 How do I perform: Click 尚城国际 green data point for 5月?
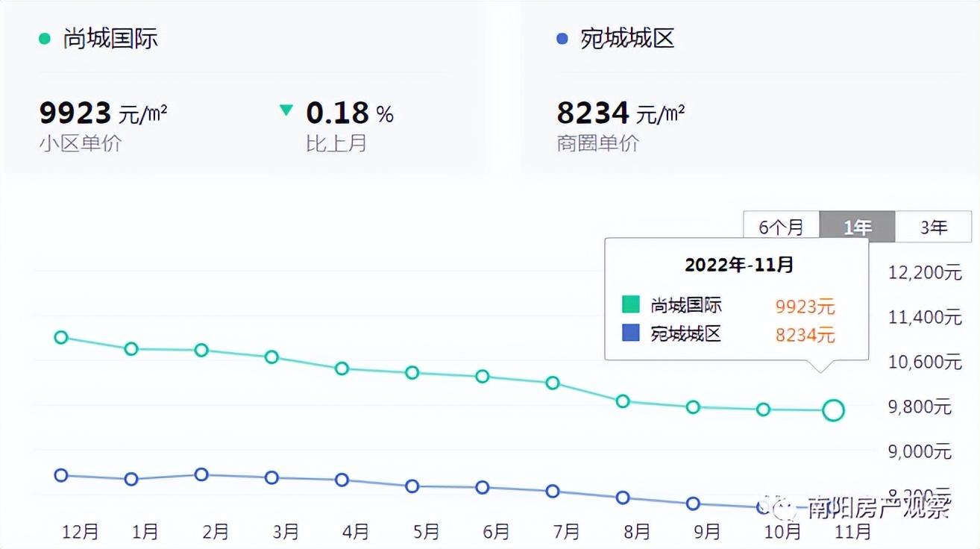(412, 372)
